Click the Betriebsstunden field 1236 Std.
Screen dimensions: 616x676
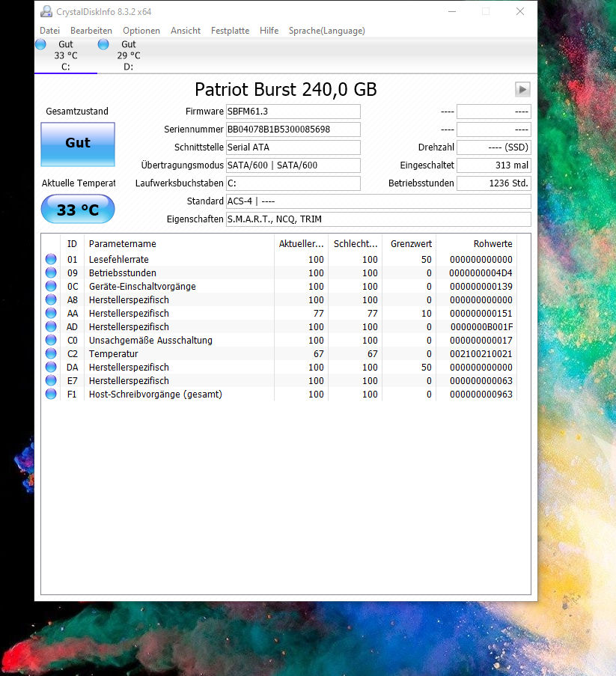pyautogui.click(x=494, y=183)
